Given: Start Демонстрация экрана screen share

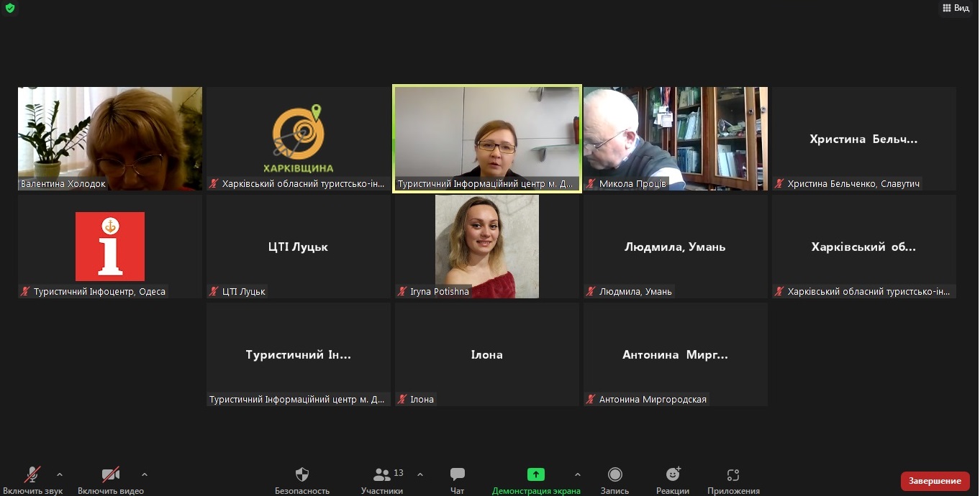Looking at the screenshot, I should (535, 479).
